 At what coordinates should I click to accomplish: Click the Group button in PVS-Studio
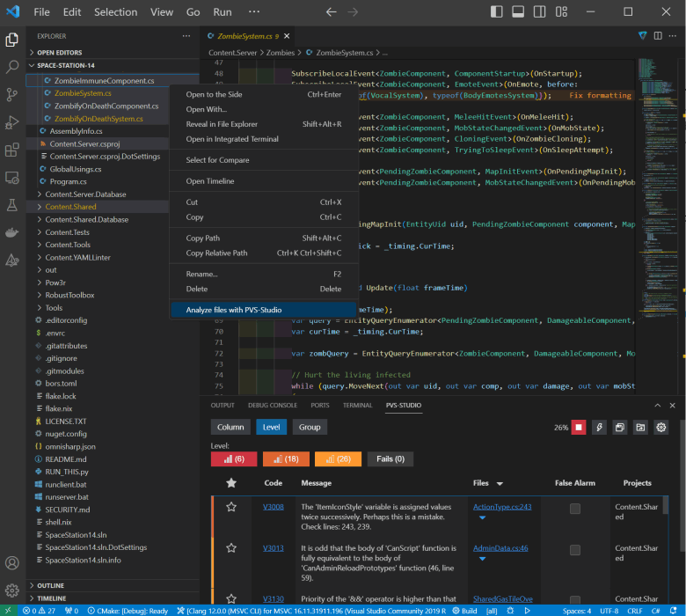[310, 427]
